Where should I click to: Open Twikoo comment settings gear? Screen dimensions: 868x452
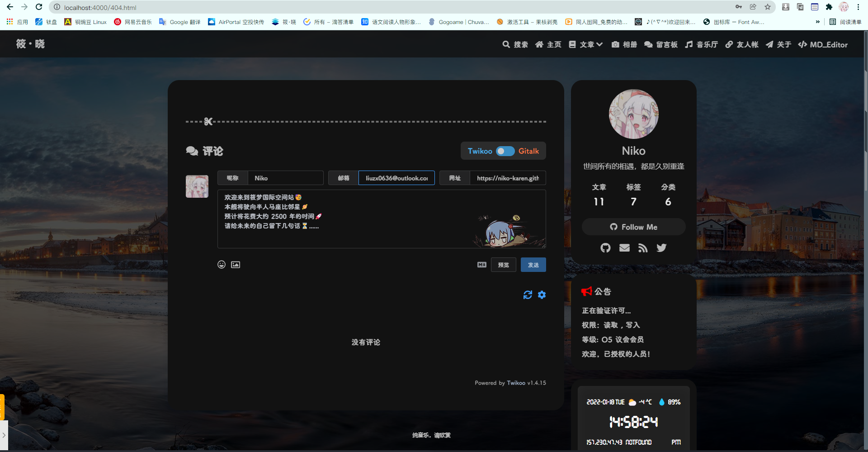(542, 295)
